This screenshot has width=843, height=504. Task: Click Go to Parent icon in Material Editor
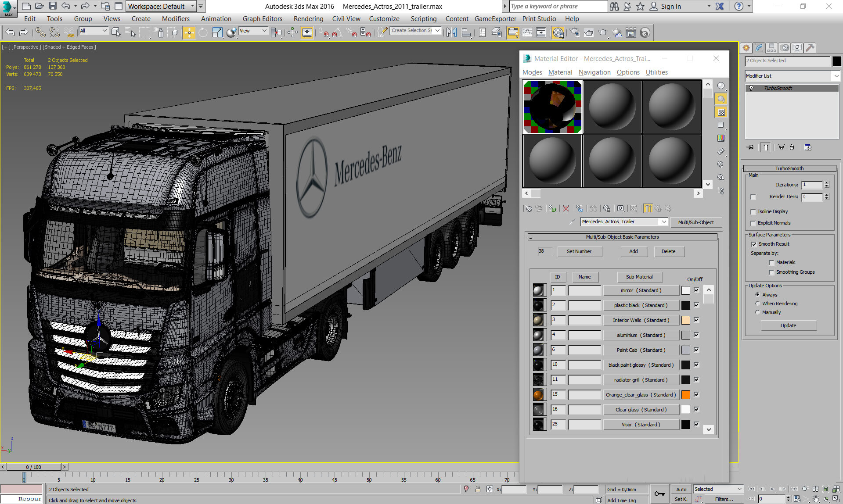[659, 209]
